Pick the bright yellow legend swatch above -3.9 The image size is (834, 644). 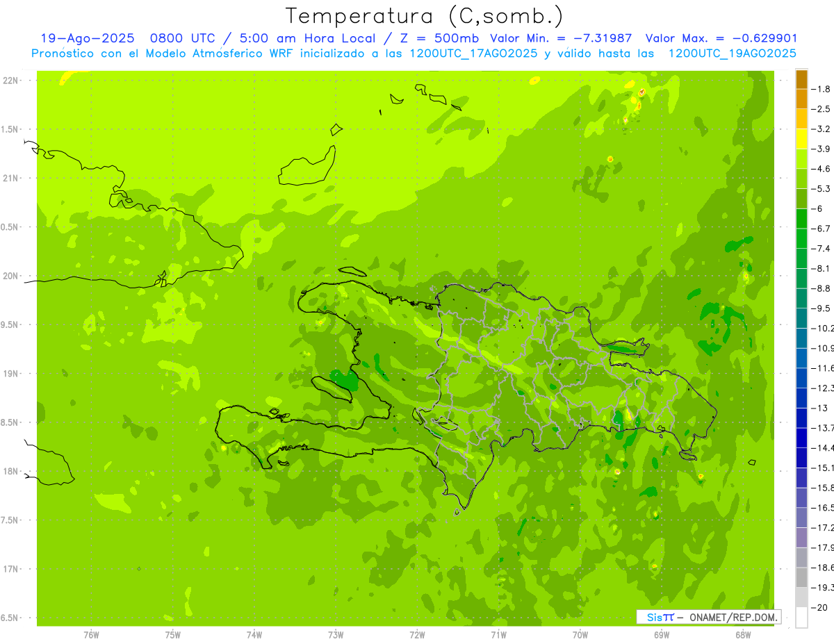pyautogui.click(x=801, y=139)
